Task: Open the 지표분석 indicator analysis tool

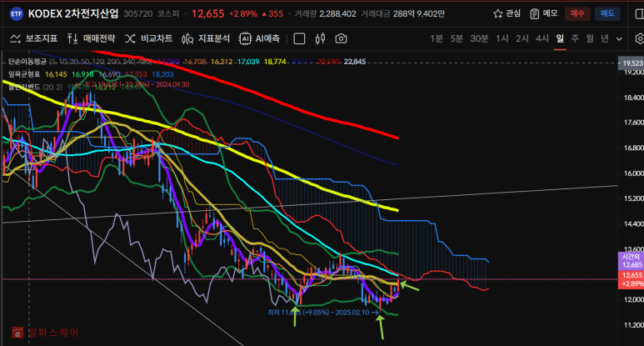Action: coord(206,38)
